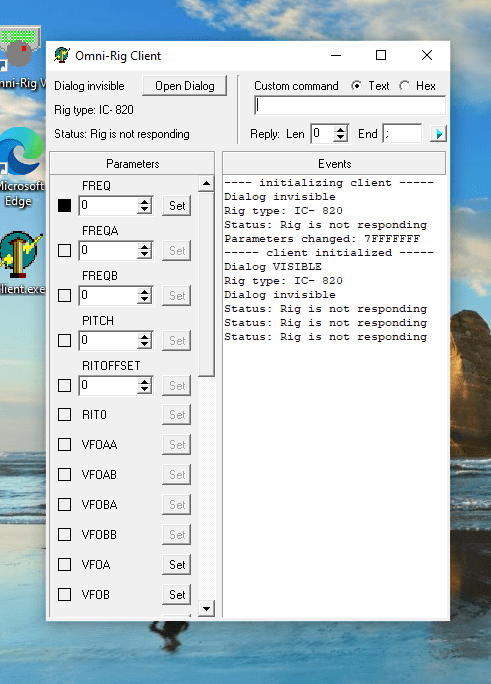Viewport: 491px width, 684px height.
Task: Click Set button for FREQ
Action: 177,205
